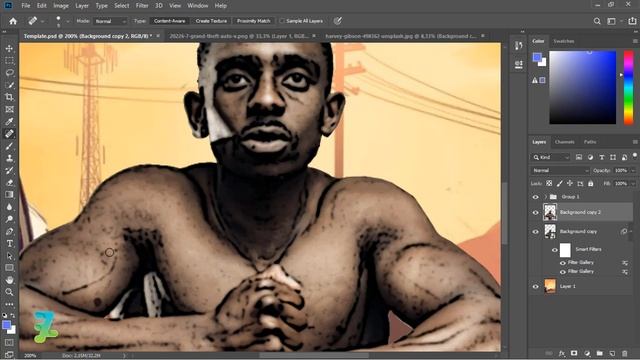This screenshot has width=640, height=360.
Task: Select the Zoom tool
Action: 9,292
